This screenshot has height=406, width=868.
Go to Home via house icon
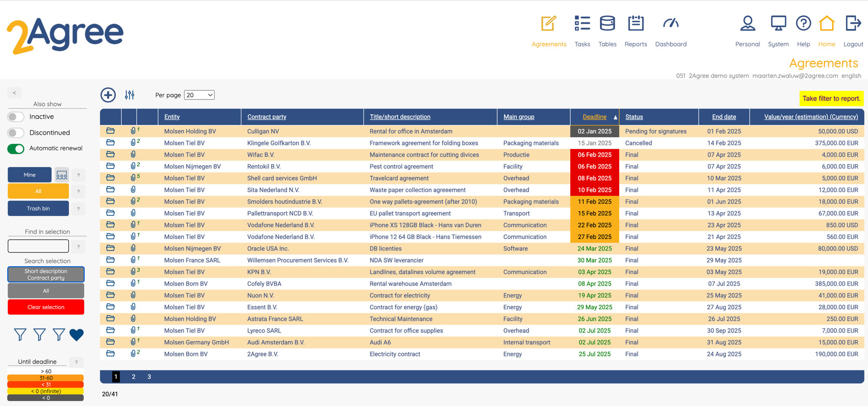pos(827,23)
